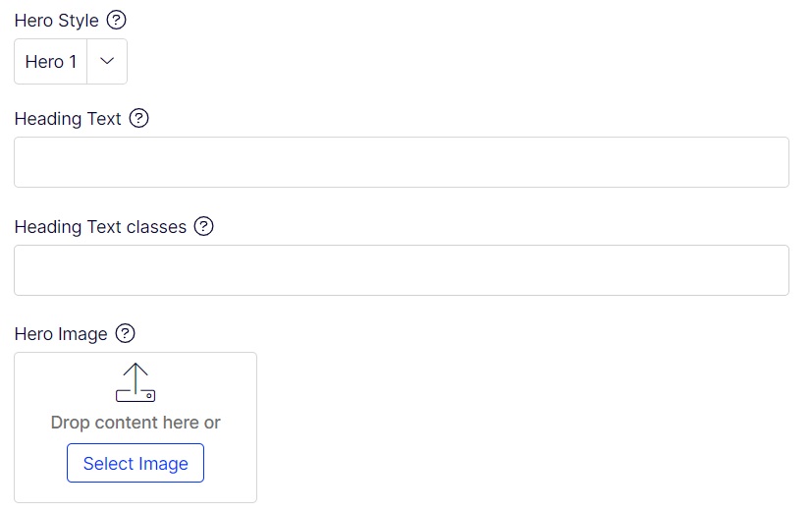812x513 pixels.
Task: Show the Hero Image help tooltip
Action: pos(125,334)
